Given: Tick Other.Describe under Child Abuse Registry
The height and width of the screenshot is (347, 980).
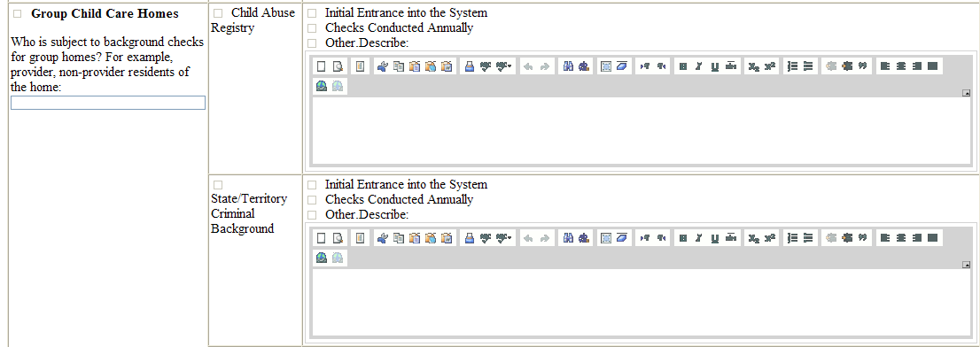Looking at the screenshot, I should (312, 43).
